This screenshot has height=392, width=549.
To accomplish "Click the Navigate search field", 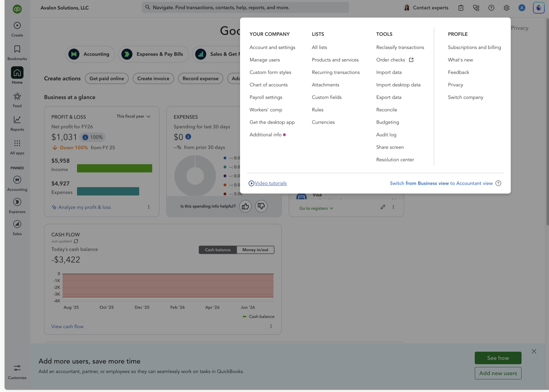I will click(x=245, y=7).
